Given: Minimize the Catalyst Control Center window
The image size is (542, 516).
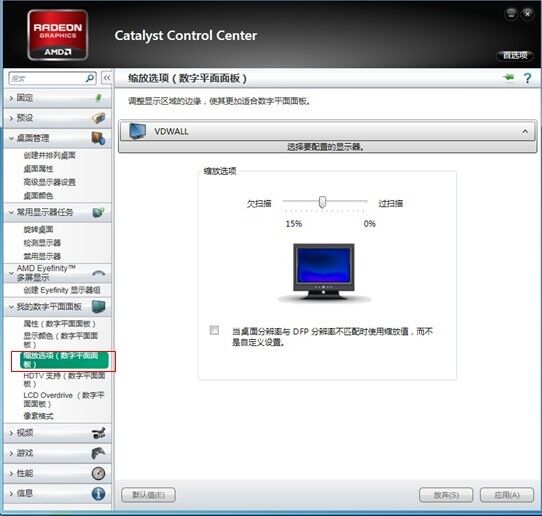Looking at the screenshot, I should pos(511,14).
